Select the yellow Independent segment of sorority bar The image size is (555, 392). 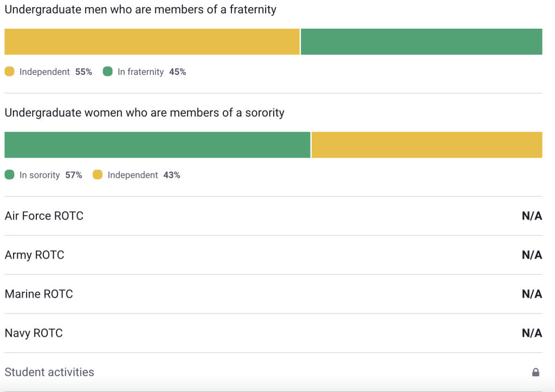(427, 145)
